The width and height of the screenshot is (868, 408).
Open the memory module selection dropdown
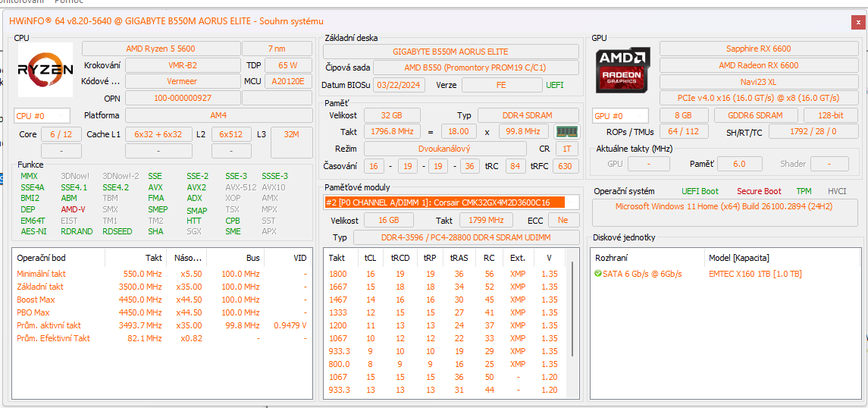(452, 202)
